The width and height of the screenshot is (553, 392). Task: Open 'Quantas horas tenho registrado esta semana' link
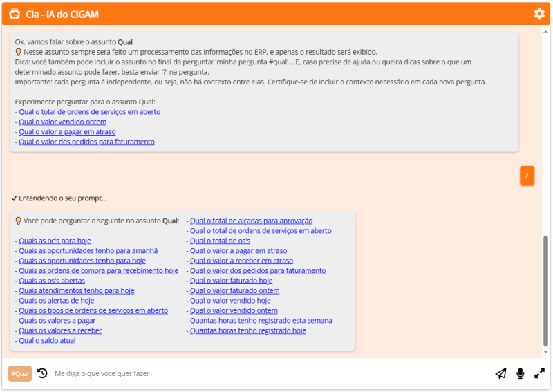click(x=261, y=321)
